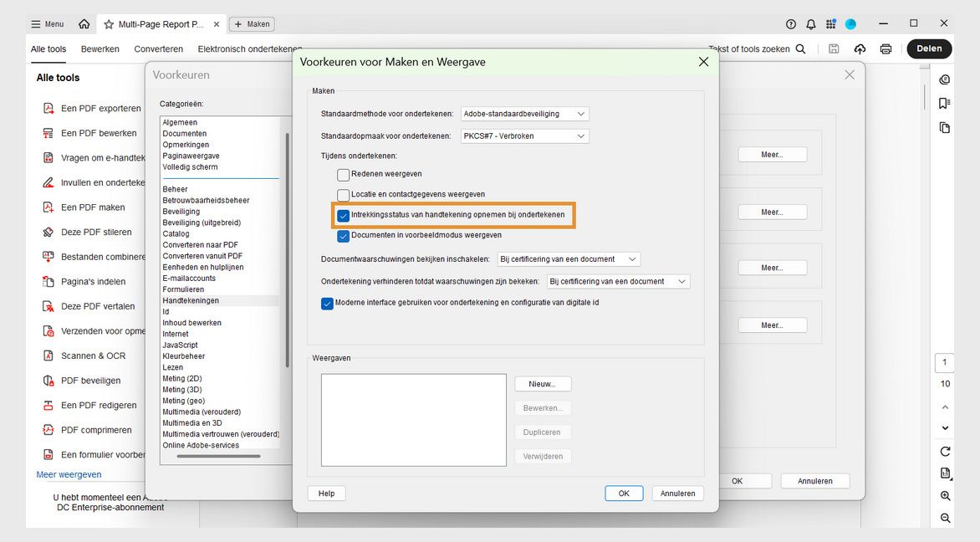Select the Een PDF bewerken tool

tap(90, 133)
